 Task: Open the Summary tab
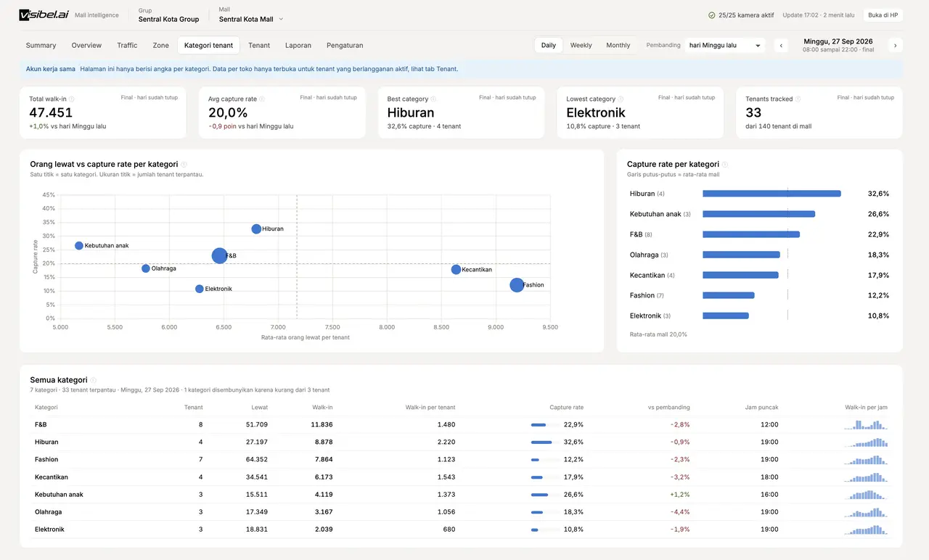click(41, 45)
